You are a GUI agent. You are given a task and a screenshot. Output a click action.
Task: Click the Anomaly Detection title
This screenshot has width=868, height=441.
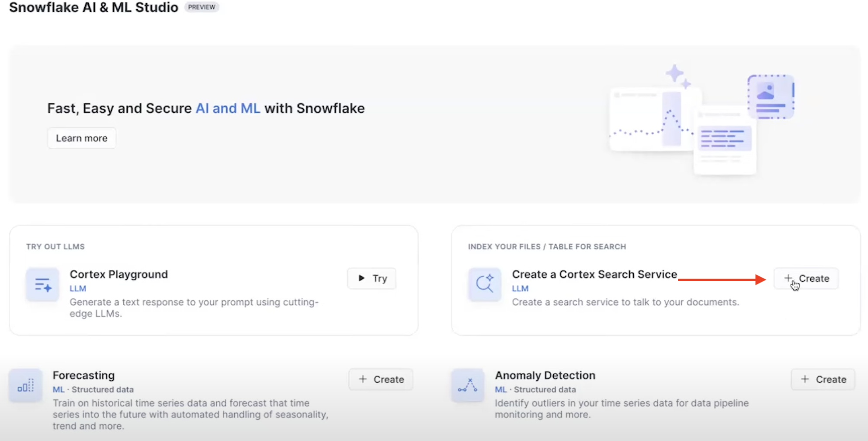point(545,375)
